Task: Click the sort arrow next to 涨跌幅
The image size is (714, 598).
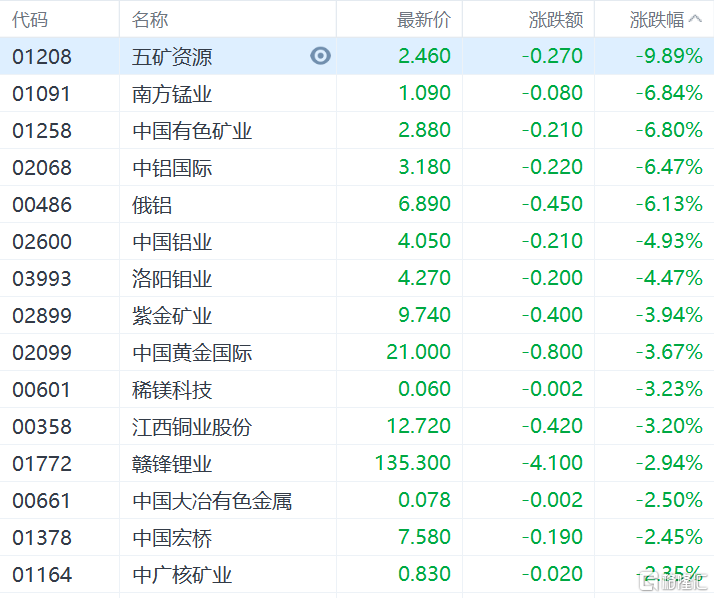Action: tap(695, 19)
